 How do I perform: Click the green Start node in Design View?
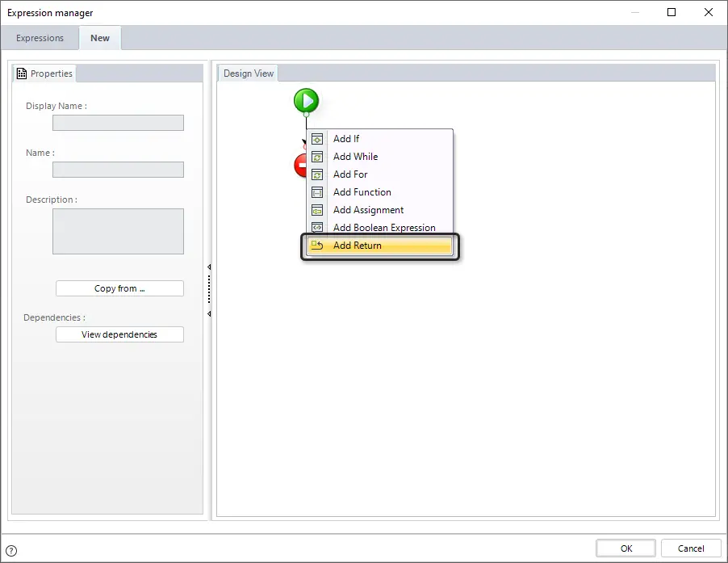coord(307,101)
